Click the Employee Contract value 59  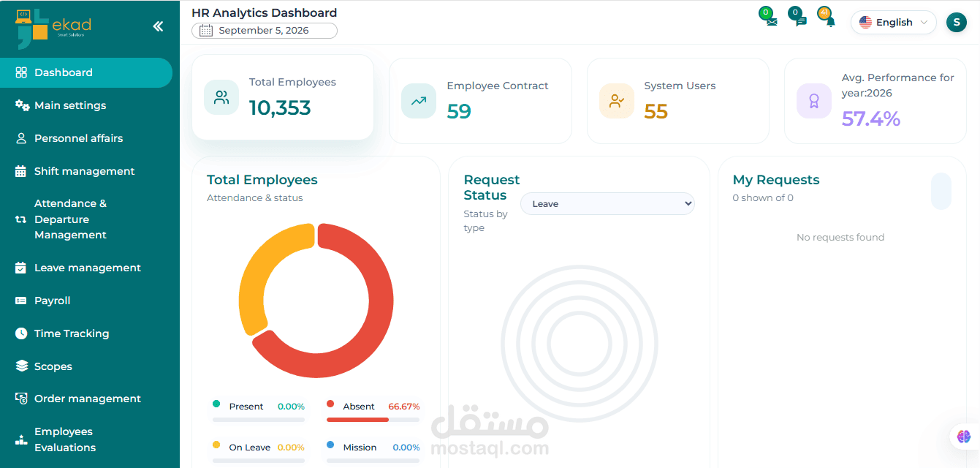[459, 111]
